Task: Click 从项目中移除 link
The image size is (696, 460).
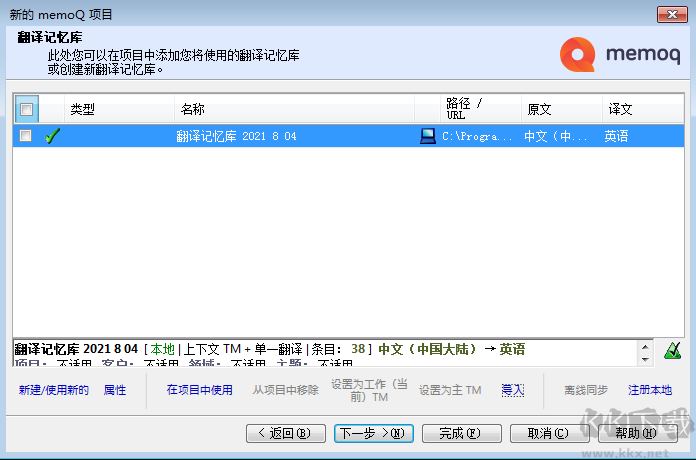Action: [286, 390]
